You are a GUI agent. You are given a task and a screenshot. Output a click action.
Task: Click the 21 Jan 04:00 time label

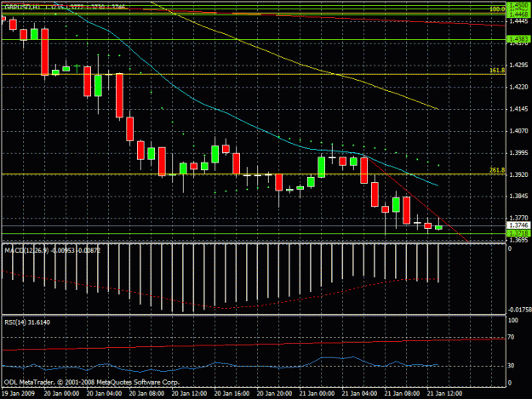[359, 394]
